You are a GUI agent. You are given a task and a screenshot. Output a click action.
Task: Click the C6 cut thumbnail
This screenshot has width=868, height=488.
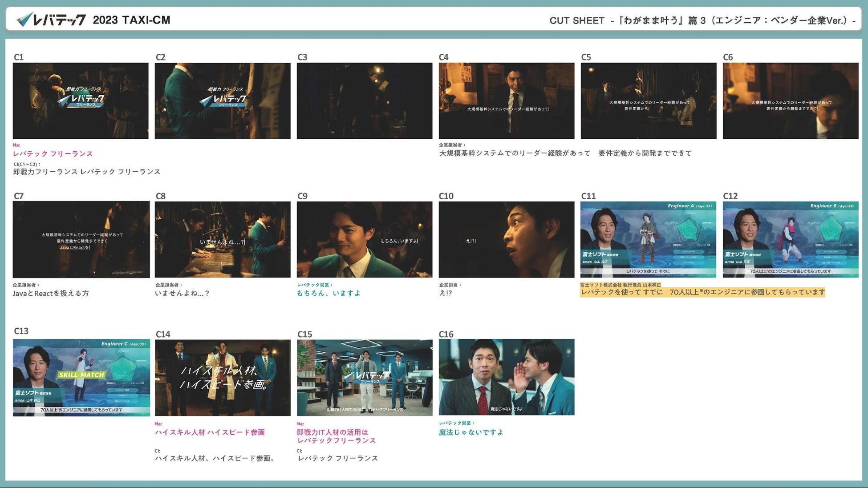pos(791,101)
